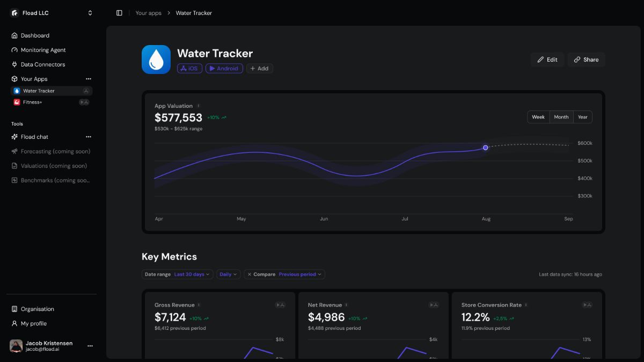644x362 pixels.
Task: Switch valuation chart to Year view
Action: [x=582, y=117]
